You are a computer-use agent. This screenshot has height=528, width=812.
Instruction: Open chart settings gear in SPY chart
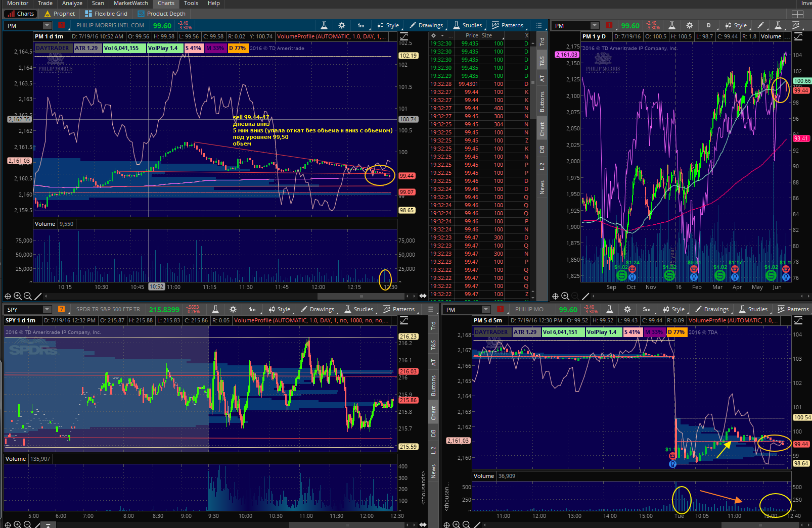tap(233, 309)
